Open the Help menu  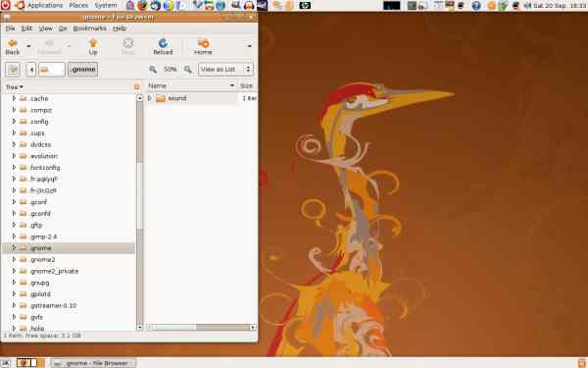tap(120, 28)
